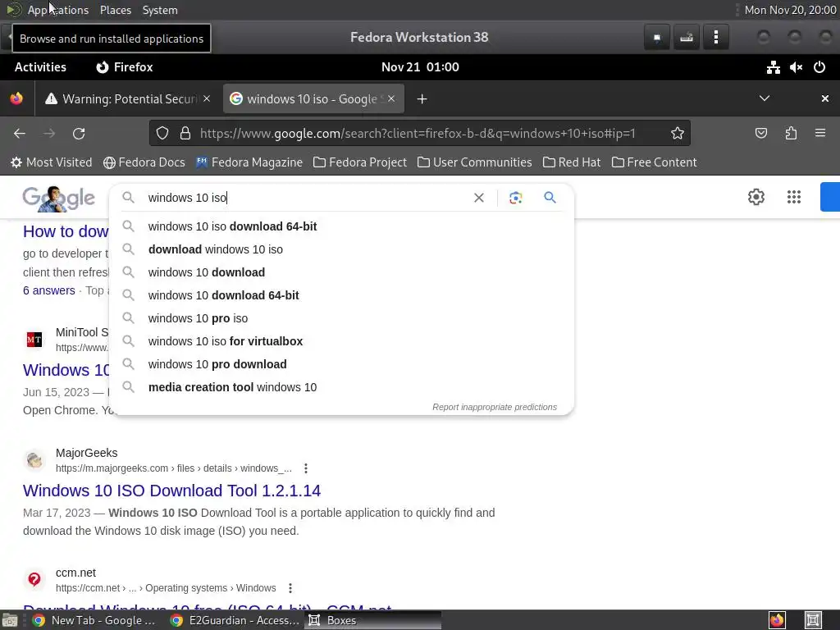Image resolution: width=840 pixels, height=630 pixels.
Task: Select suggestion windows 10 iso download 64-bit
Action: (x=341, y=226)
